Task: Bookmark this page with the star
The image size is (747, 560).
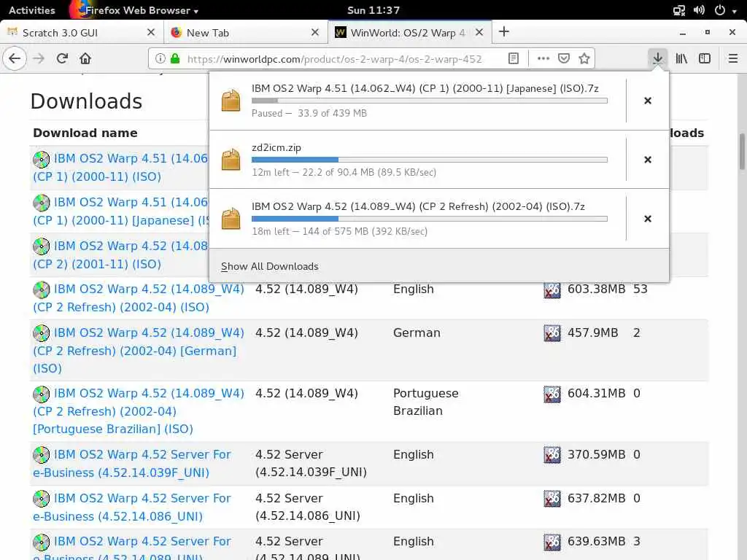Action: [584, 58]
